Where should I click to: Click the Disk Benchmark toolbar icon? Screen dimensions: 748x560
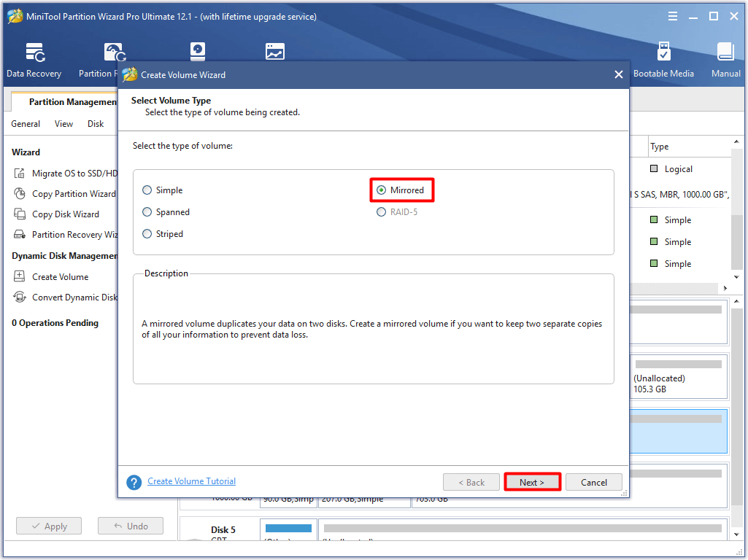tap(198, 52)
